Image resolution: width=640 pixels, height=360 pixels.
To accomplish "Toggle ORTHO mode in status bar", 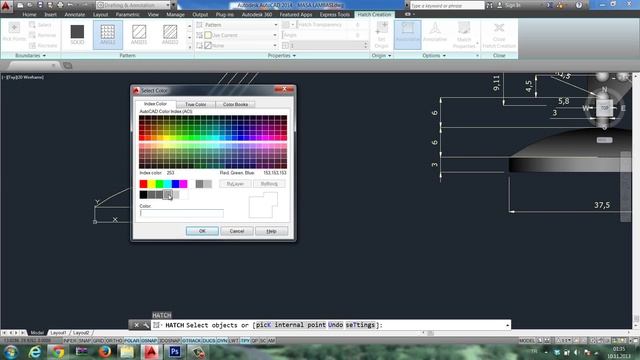I will (114, 340).
